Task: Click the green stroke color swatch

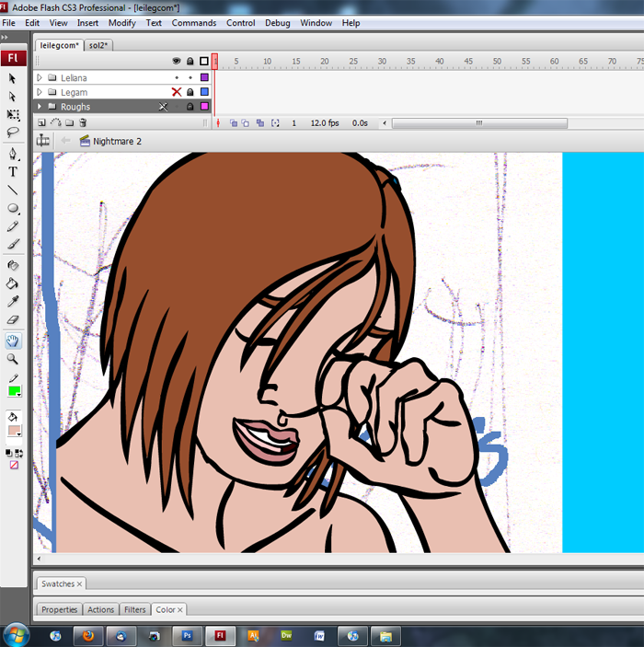Action: pos(14,391)
